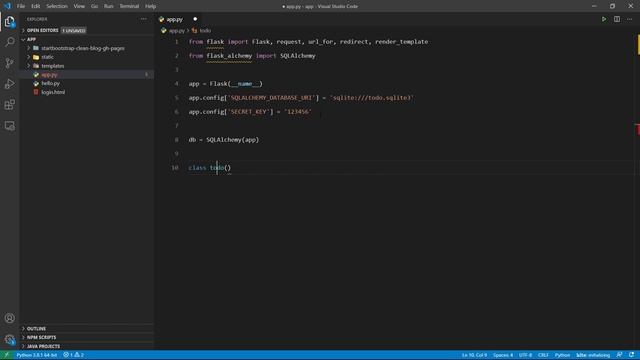Close the unsaved app.py tab dot
This screenshot has height=360, width=640.
coord(195,19)
